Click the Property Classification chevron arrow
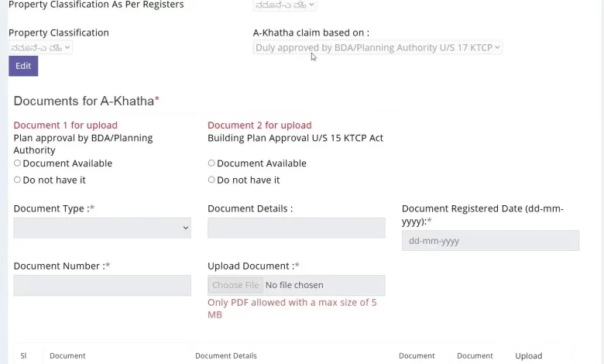The height and width of the screenshot is (364, 604). tap(67, 47)
